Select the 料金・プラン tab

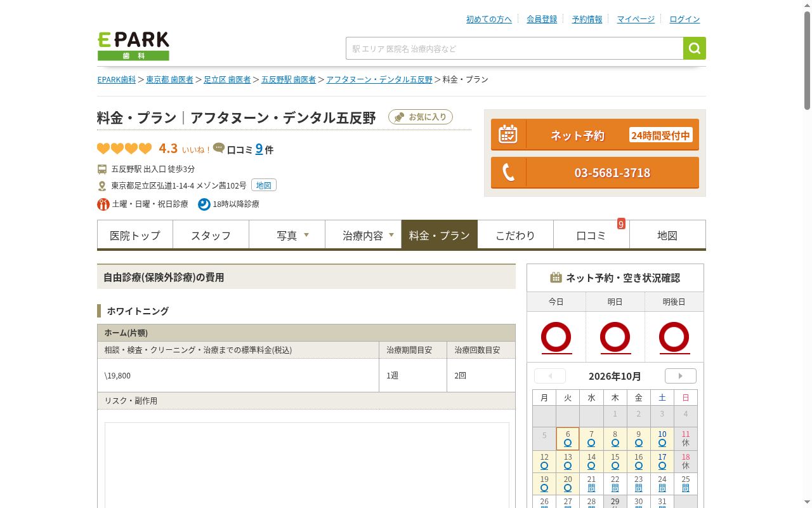440,235
